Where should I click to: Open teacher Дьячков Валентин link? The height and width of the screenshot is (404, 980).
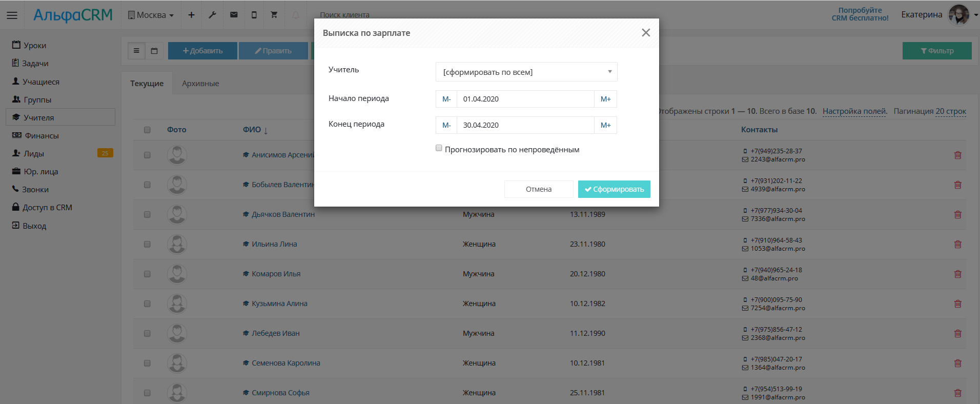(283, 214)
